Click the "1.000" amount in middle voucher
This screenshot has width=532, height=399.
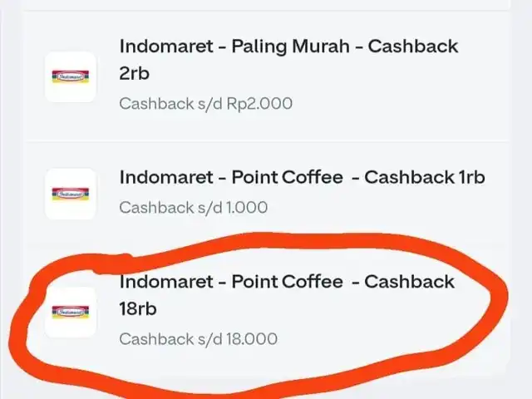(247, 207)
